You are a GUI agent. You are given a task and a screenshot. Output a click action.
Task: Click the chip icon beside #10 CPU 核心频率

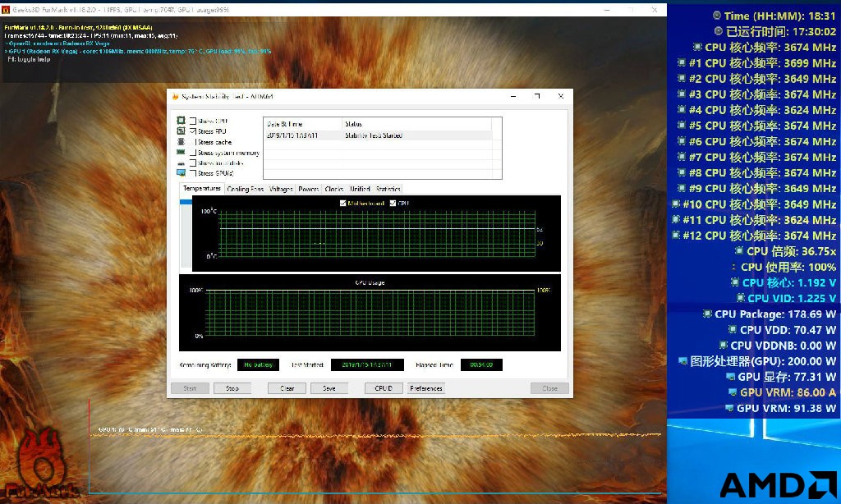click(x=676, y=204)
